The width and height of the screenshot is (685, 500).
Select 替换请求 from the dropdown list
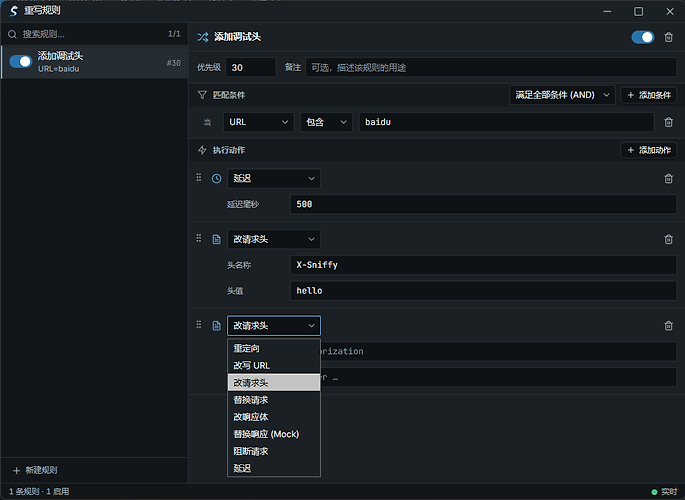coord(274,400)
